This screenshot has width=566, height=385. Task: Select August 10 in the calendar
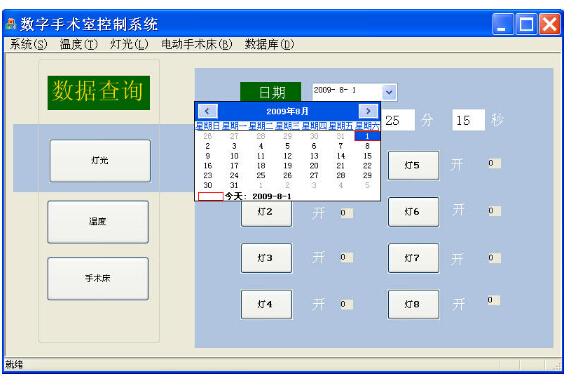click(x=234, y=156)
